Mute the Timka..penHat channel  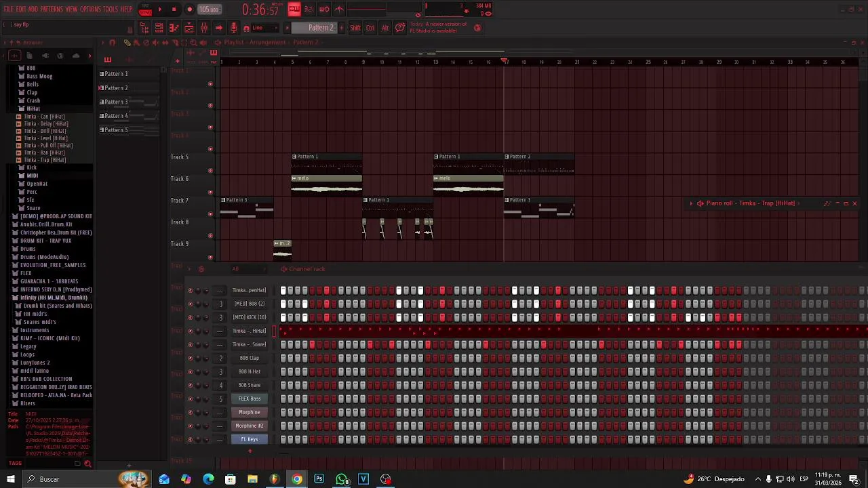click(x=190, y=290)
